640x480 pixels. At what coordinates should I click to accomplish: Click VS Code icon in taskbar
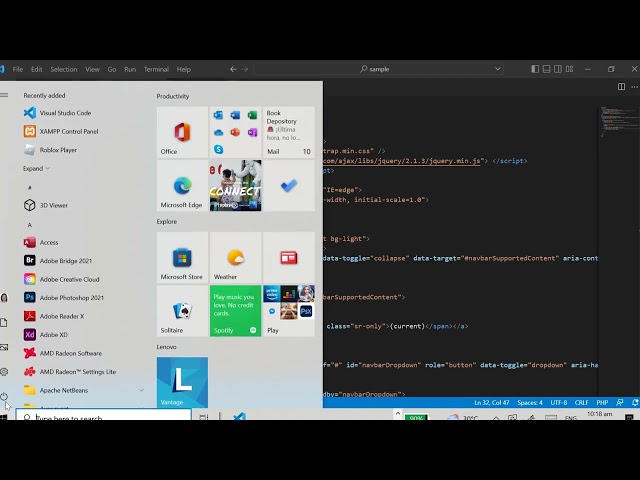point(239,416)
